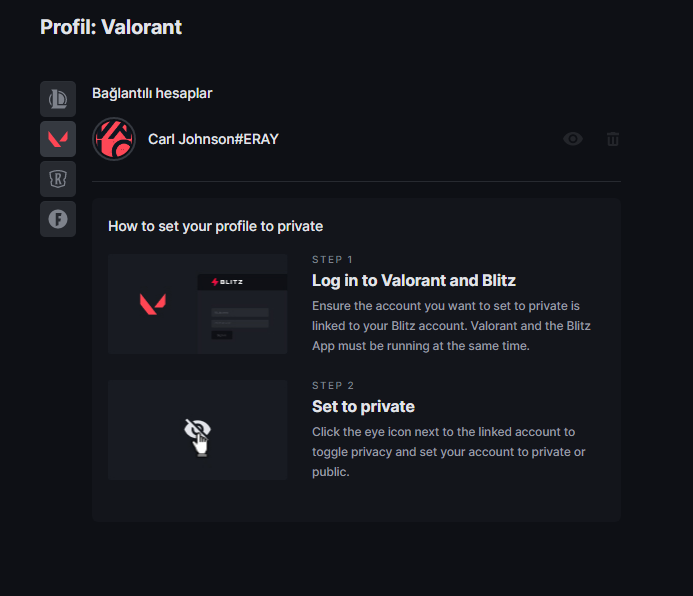693x596 pixels.
Task: Toggle account privacy with the eye icon
Action: (573, 139)
